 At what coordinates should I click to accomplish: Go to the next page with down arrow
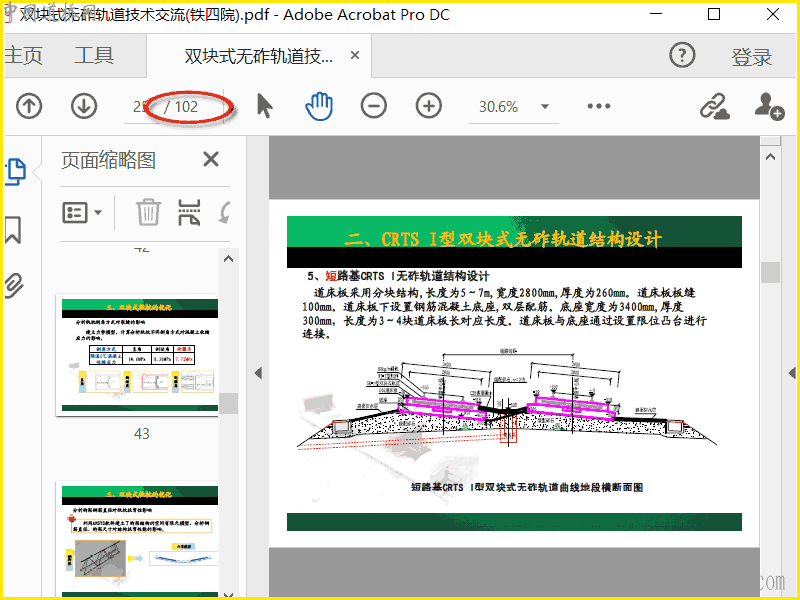[84, 107]
